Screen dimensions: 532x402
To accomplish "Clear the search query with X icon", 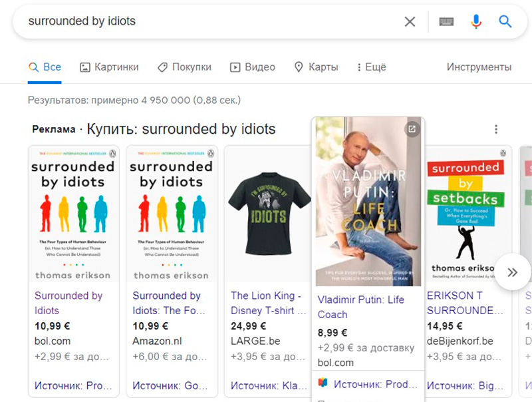I will coord(410,21).
